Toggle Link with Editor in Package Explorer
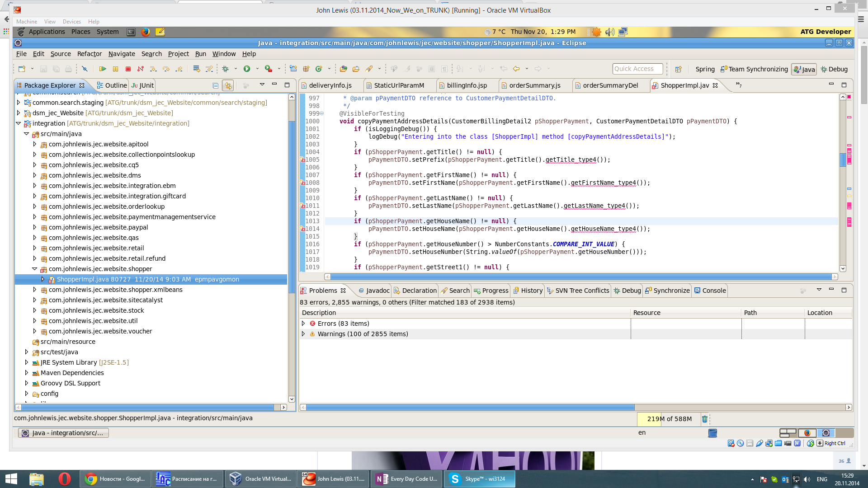The width and height of the screenshot is (868, 488). 228,85
